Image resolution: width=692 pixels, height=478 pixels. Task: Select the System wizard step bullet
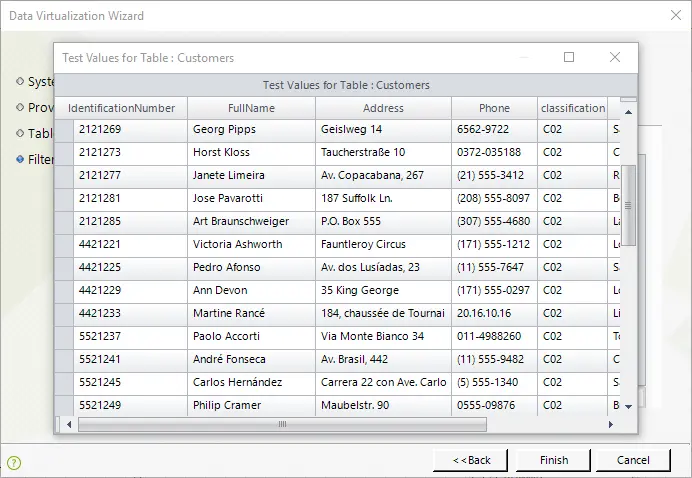click(20, 81)
